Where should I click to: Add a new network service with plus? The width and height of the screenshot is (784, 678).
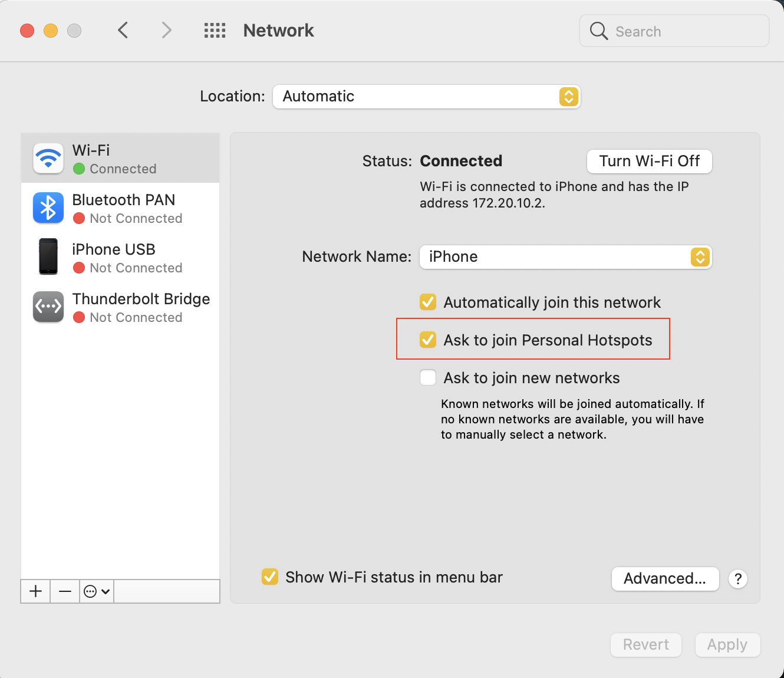tap(36, 591)
